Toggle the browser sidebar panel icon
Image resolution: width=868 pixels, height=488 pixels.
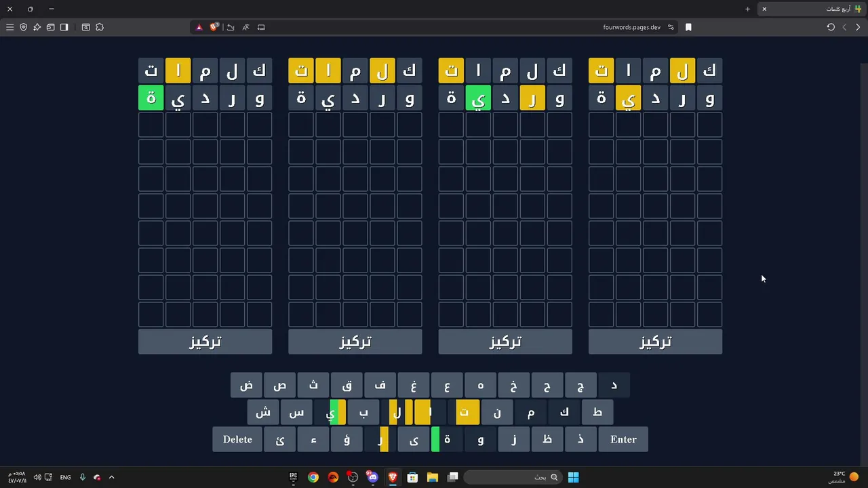click(64, 27)
